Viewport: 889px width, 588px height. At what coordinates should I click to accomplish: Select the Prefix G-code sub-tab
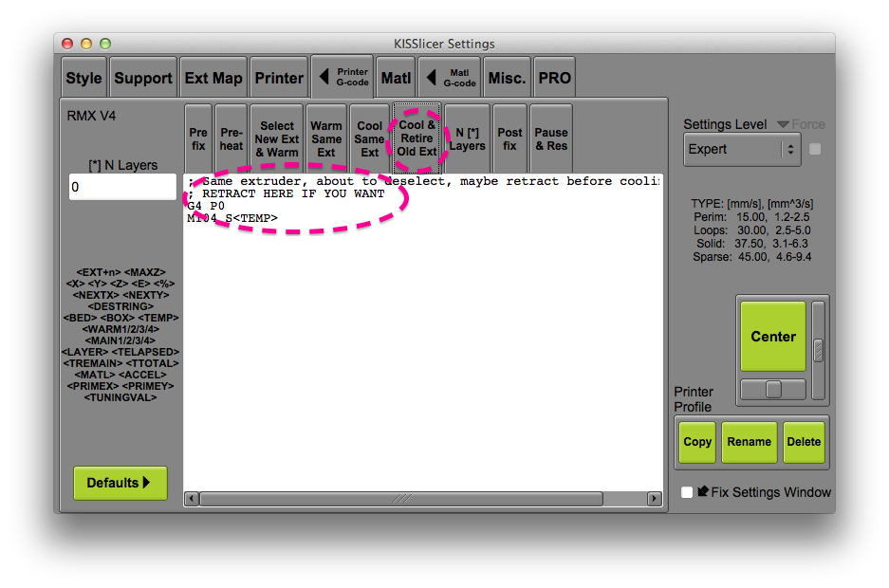[198, 138]
